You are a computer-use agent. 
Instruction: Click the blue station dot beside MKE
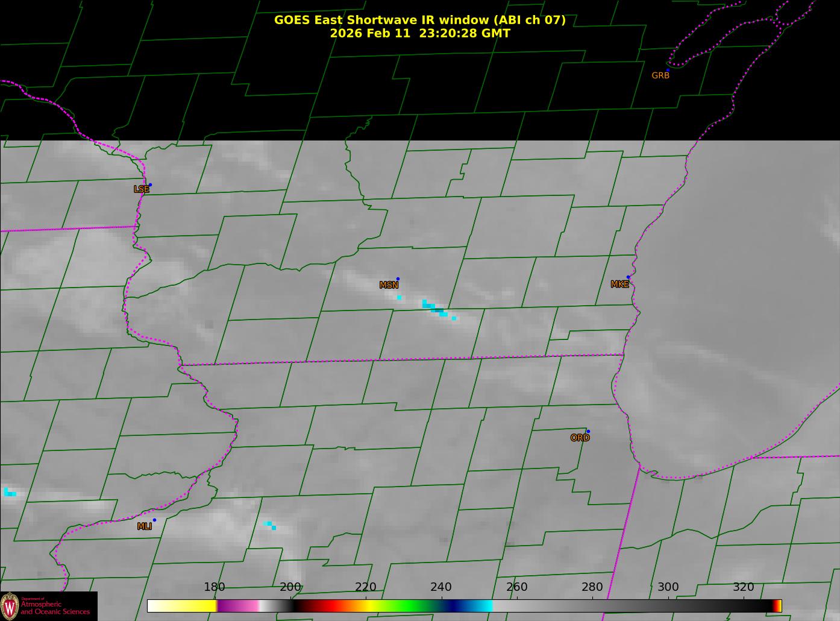[628, 277]
